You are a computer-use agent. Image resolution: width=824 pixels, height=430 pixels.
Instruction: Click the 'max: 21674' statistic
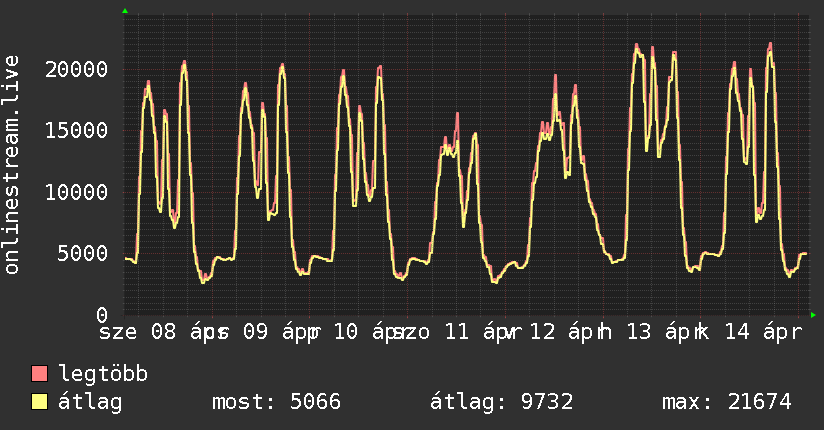727,402
